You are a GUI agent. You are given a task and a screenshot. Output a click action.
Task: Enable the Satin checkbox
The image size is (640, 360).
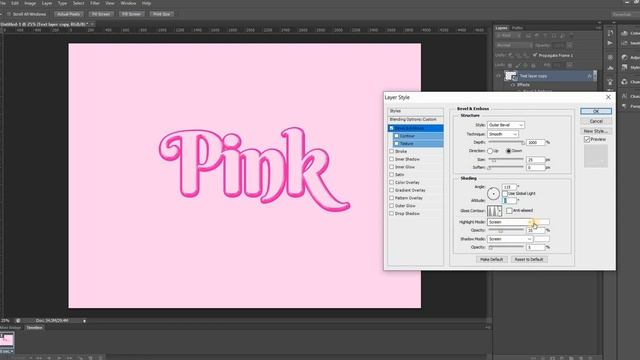[391, 175]
